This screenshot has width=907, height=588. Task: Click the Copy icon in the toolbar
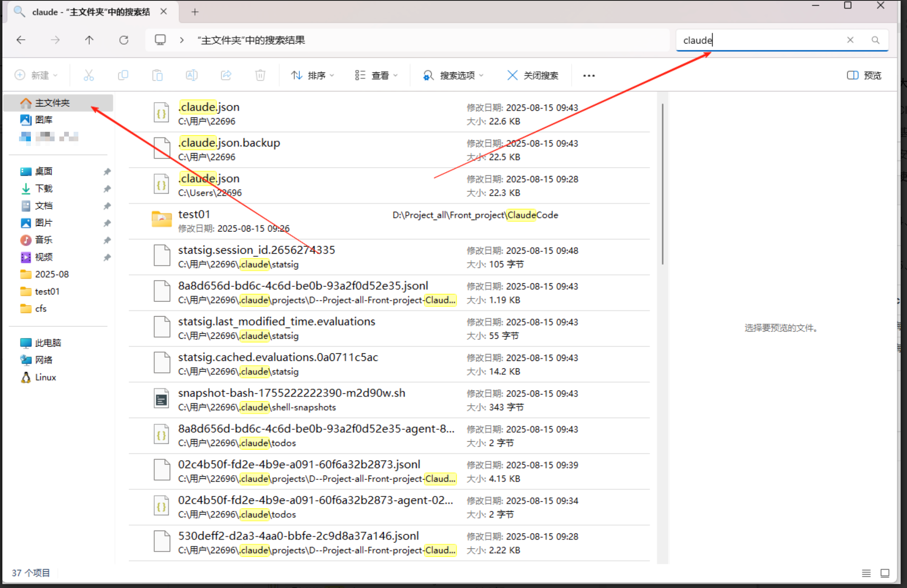(x=123, y=75)
